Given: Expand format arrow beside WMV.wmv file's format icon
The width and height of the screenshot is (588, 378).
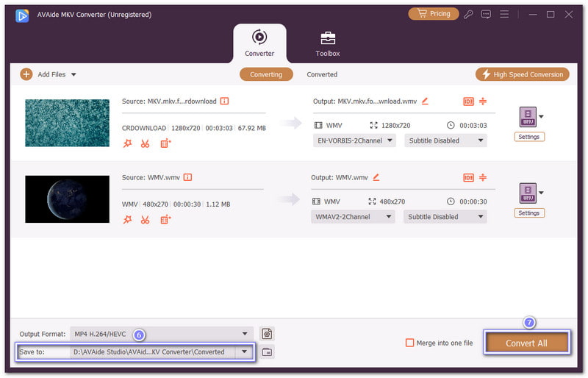Looking at the screenshot, I should pyautogui.click(x=541, y=193).
